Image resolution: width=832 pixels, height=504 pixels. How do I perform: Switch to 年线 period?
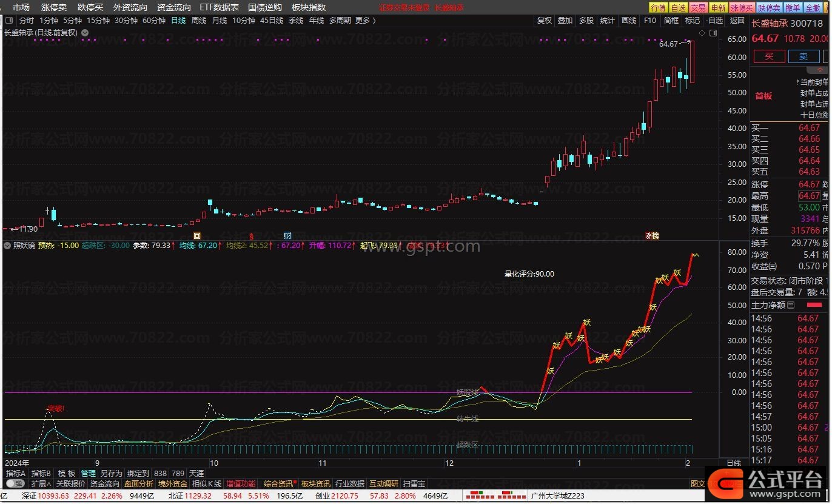[317, 21]
